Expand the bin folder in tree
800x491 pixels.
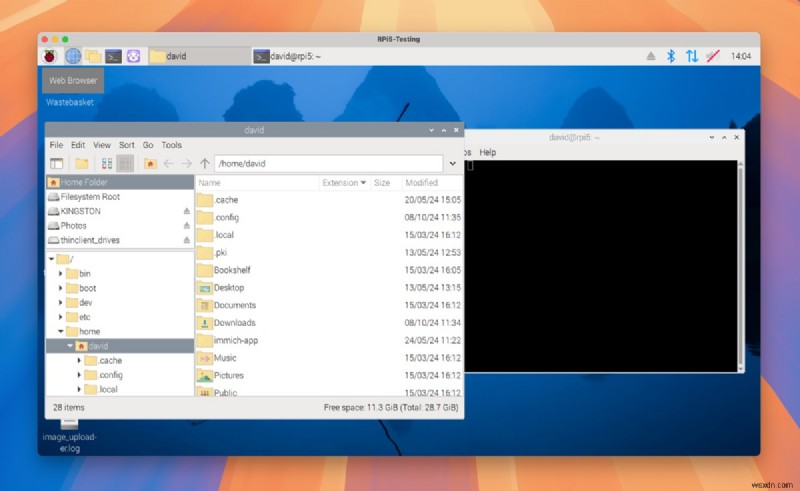pyautogui.click(x=61, y=274)
